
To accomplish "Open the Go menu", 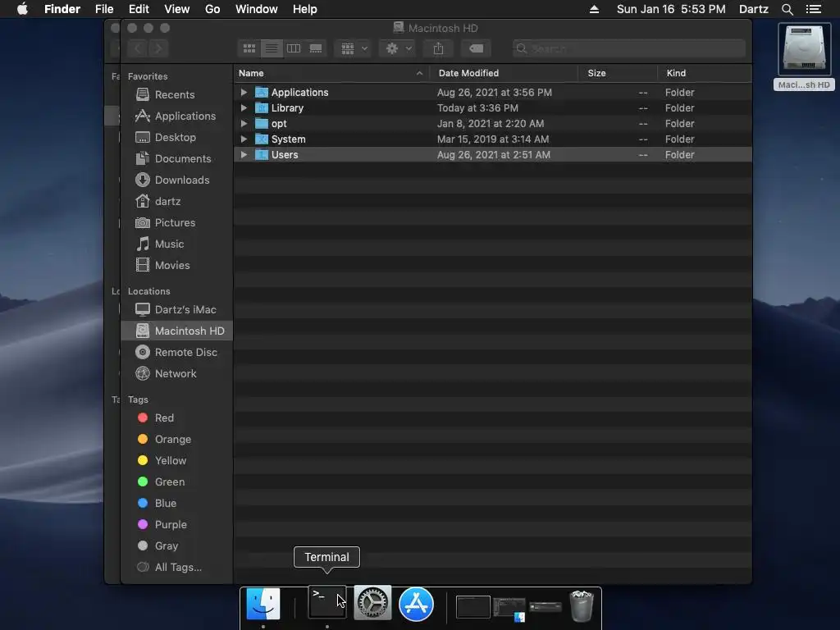I will 212,9.
